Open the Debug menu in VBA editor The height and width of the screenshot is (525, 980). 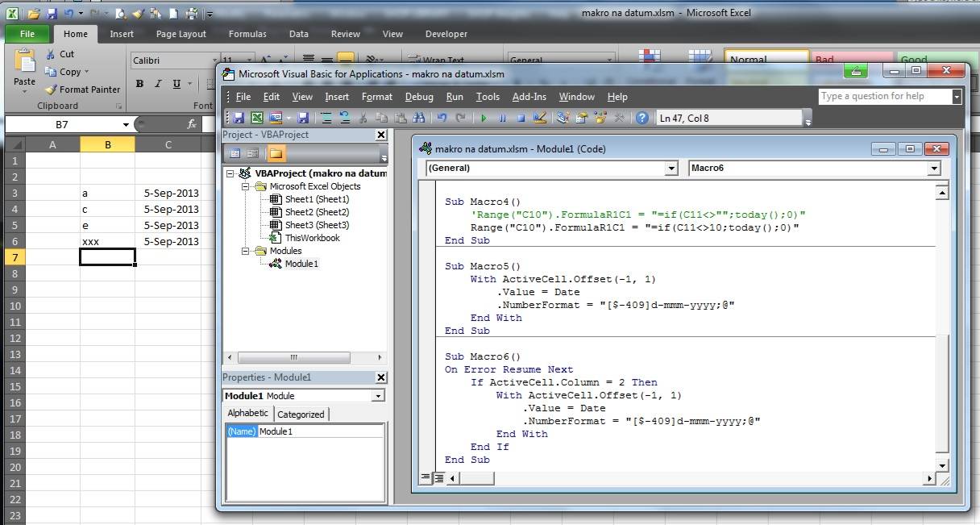(419, 97)
